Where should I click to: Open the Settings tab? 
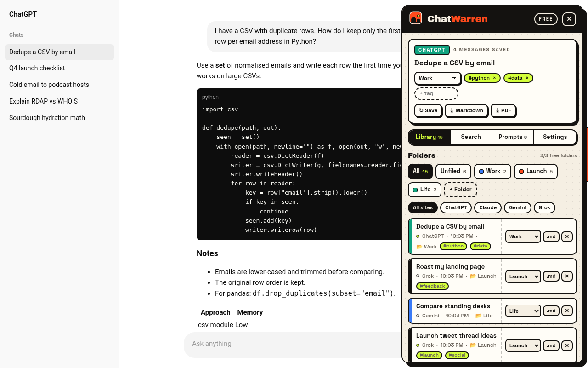tap(555, 137)
